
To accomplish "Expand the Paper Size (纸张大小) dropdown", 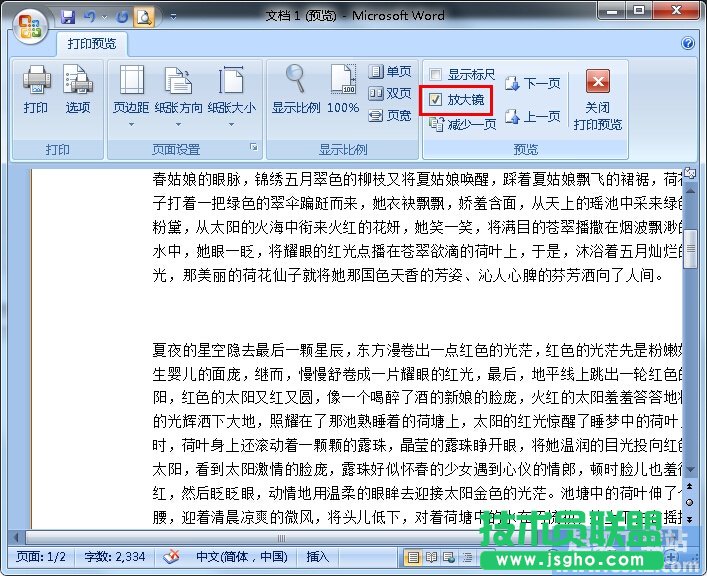I will point(231,100).
